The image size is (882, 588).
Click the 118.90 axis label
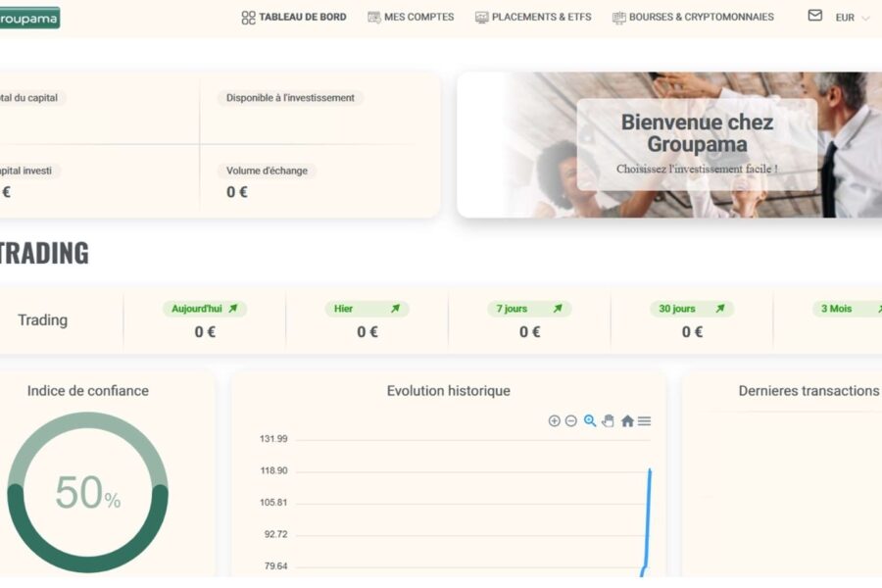(273, 470)
